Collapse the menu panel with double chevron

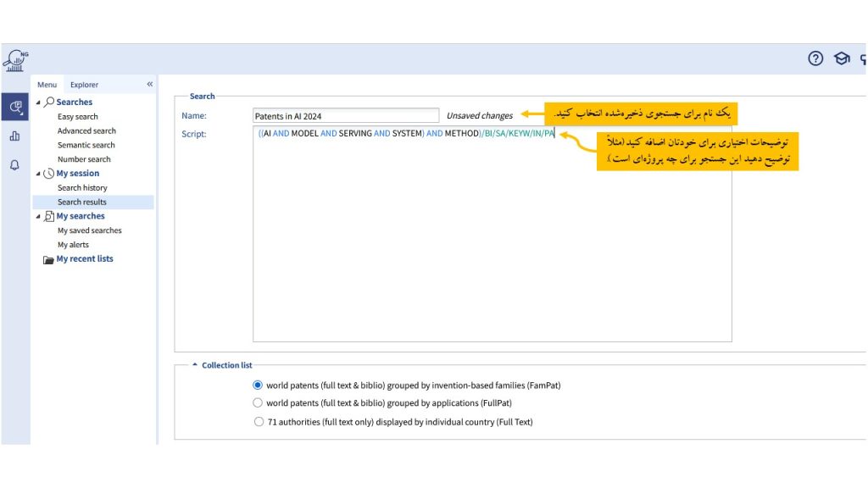[149, 84]
